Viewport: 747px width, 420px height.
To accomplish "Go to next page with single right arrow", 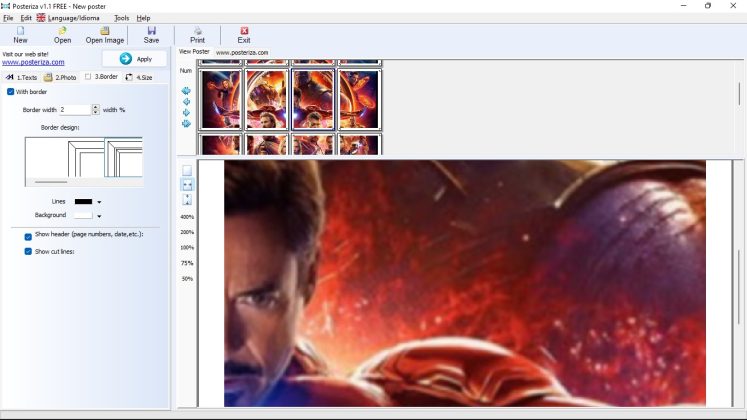I will coord(186,112).
